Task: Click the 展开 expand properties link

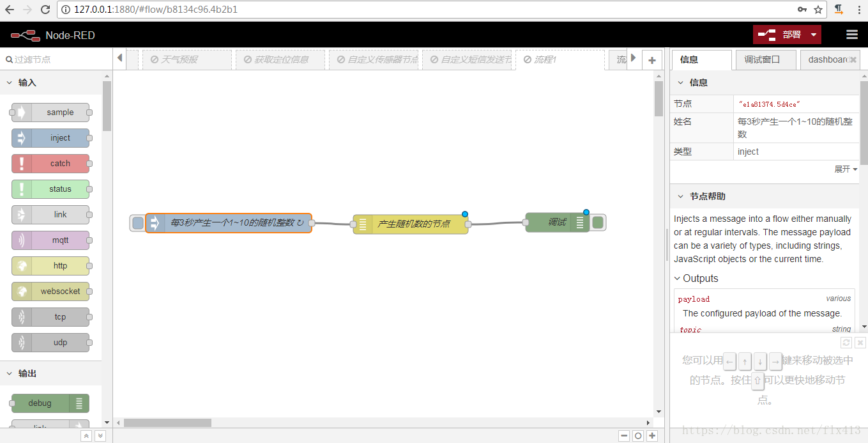Action: pyautogui.click(x=846, y=169)
